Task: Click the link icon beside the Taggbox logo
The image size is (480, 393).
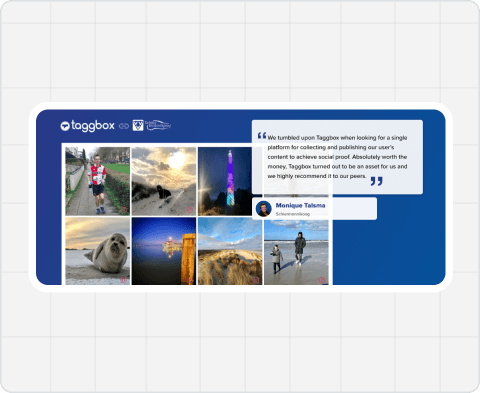Action: click(124, 126)
